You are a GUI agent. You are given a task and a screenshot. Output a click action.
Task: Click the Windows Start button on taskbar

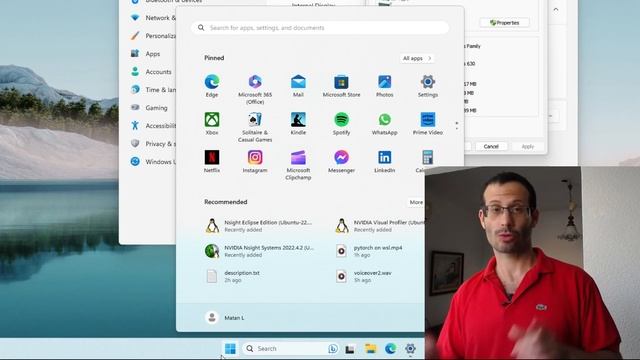[x=230, y=349]
